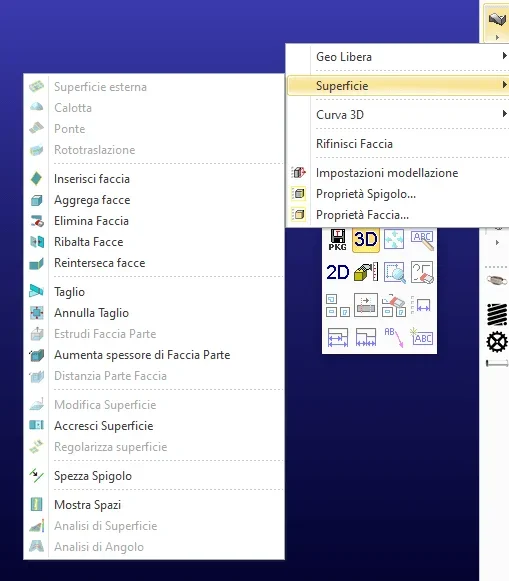Click the Taglio icon
The image size is (509, 581).
point(36,292)
